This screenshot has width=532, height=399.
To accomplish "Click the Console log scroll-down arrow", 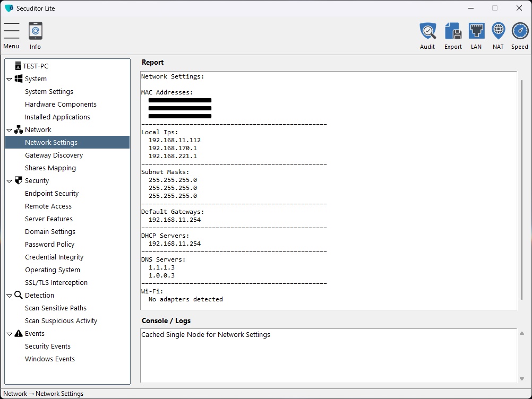I will [522, 379].
